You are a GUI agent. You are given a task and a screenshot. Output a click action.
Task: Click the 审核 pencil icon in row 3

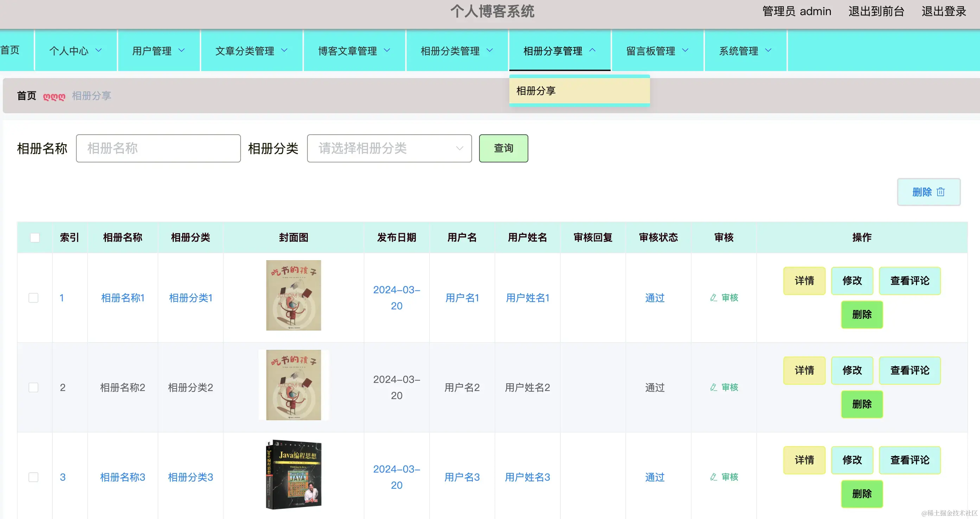pos(713,477)
